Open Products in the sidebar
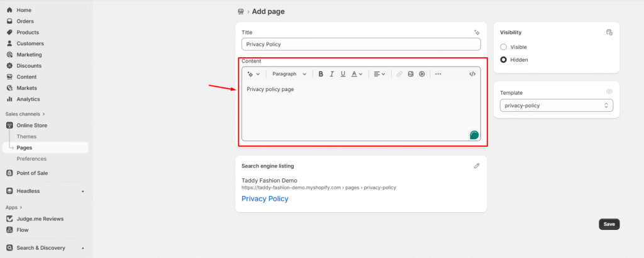The image size is (644, 258). coord(28,33)
